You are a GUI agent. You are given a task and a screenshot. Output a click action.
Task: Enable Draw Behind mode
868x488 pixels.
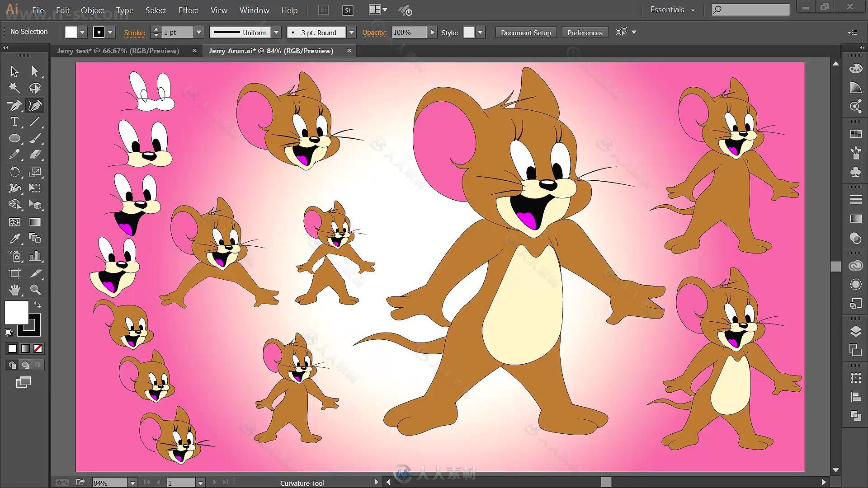tap(25, 365)
